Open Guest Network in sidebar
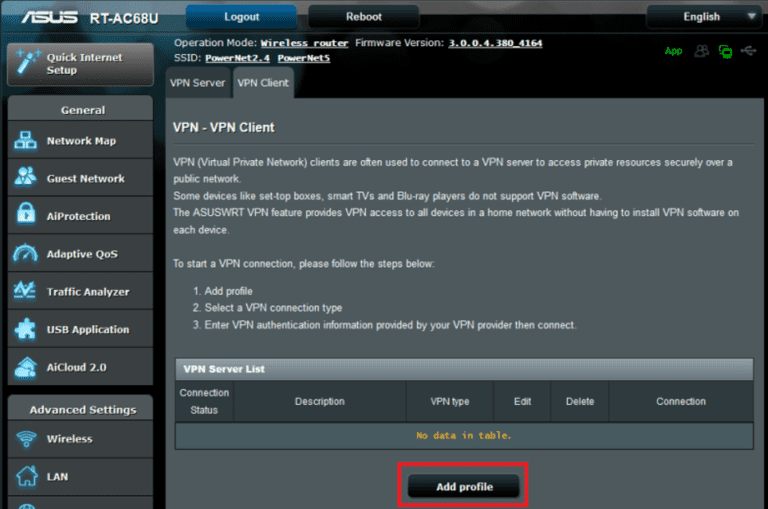Screen dimensions: 768x509 pyautogui.click(x=80, y=178)
